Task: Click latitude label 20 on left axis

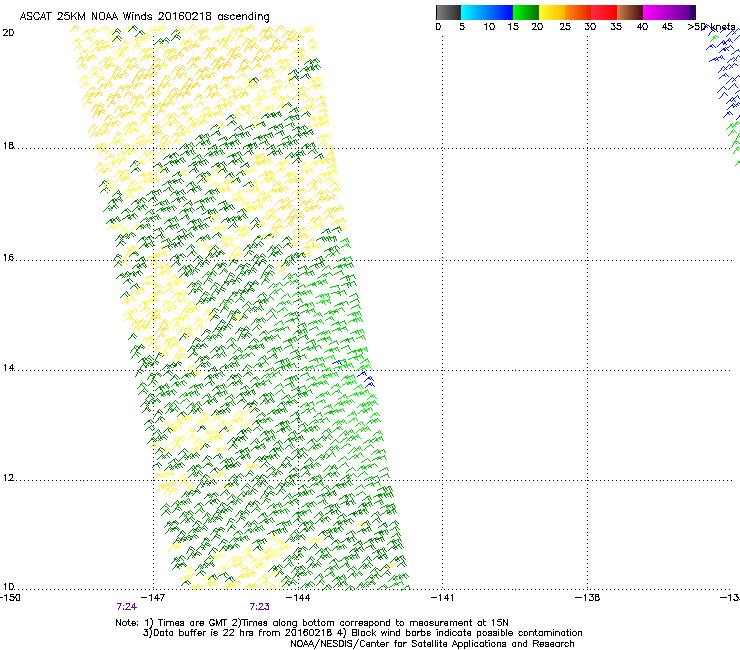Action: tap(8, 33)
